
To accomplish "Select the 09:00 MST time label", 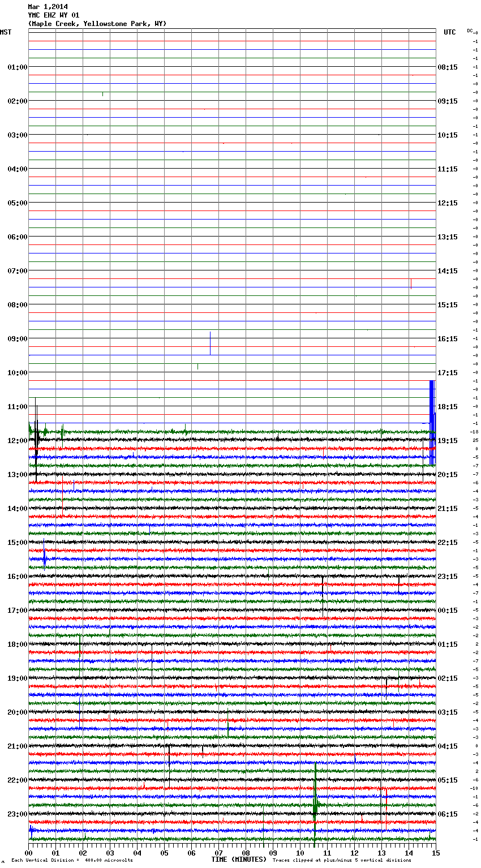I will (x=18, y=339).
